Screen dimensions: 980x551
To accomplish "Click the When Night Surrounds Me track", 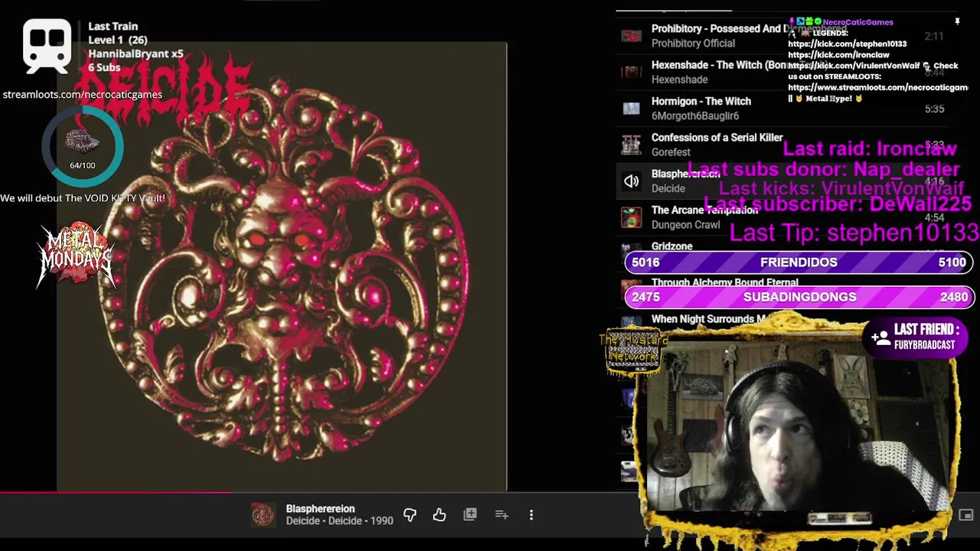I will point(710,319).
